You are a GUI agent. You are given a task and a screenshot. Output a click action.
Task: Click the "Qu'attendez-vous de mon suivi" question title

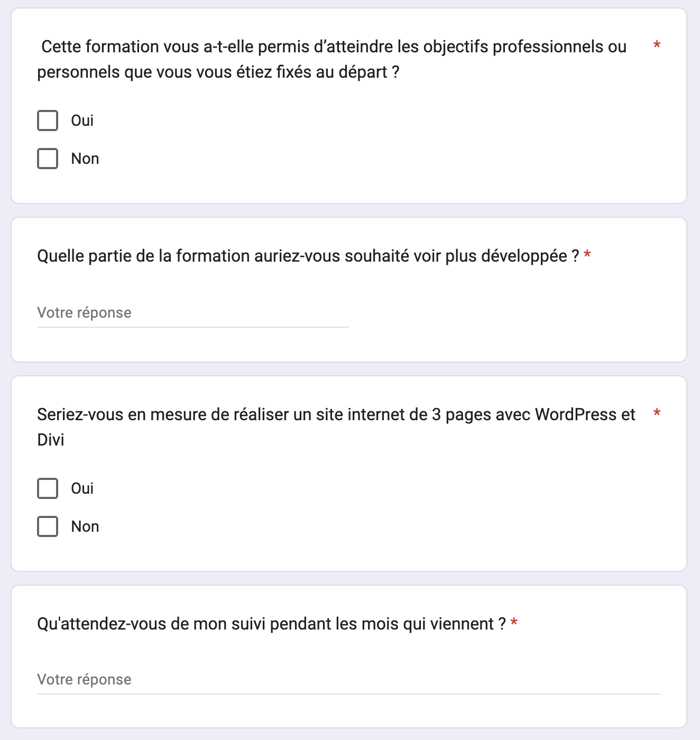(271, 624)
